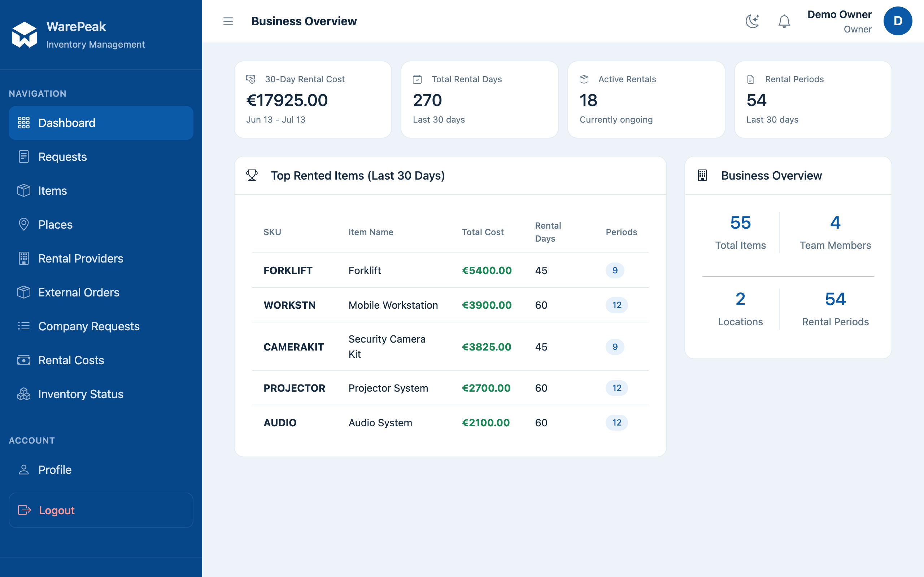924x577 pixels.
Task: Click the Places pin icon
Action: [24, 224]
